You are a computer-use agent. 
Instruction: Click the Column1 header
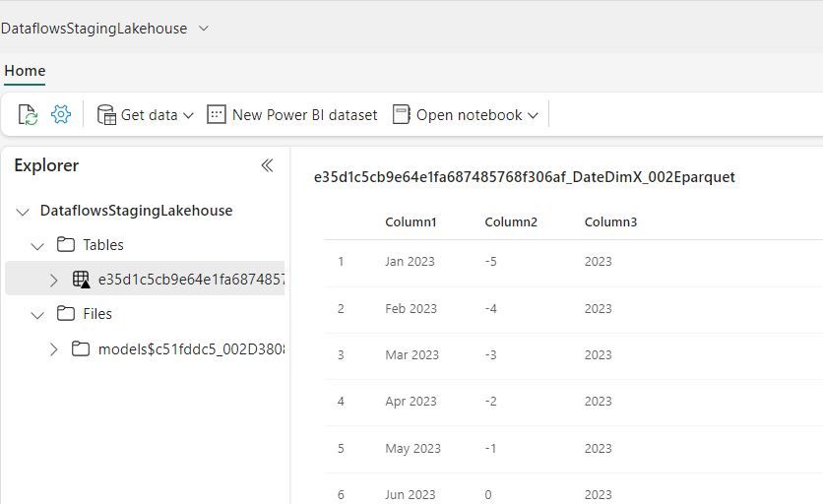[x=411, y=222]
